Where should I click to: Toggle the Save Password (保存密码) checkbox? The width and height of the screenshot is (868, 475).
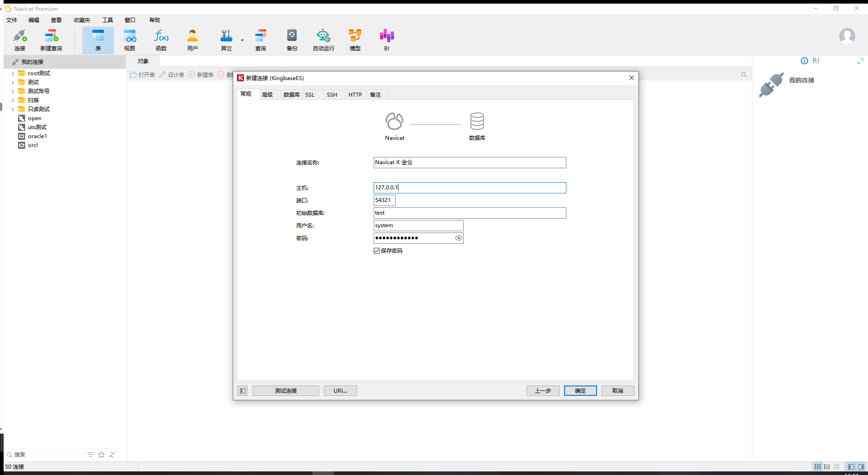point(376,251)
